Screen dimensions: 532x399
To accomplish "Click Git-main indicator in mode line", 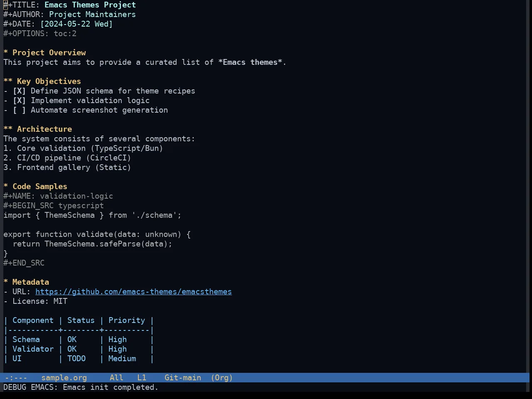I will (x=183, y=378).
